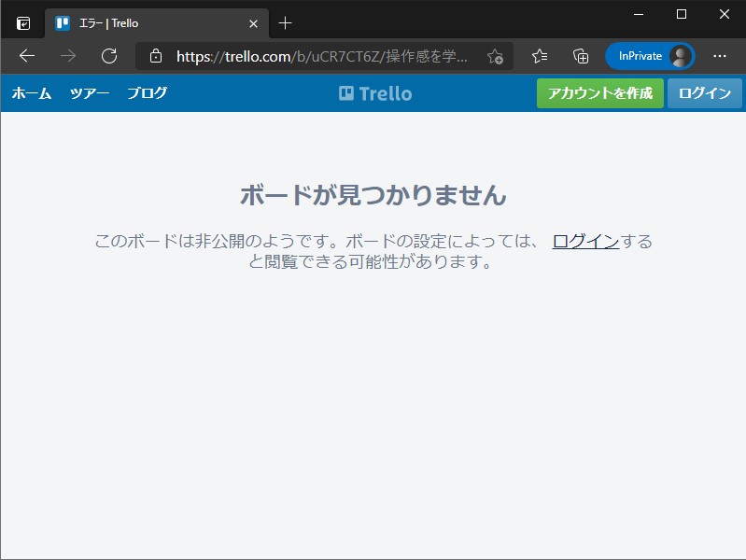Click the ログイン link in error message
Screen dimensions: 746x560
[585, 241]
